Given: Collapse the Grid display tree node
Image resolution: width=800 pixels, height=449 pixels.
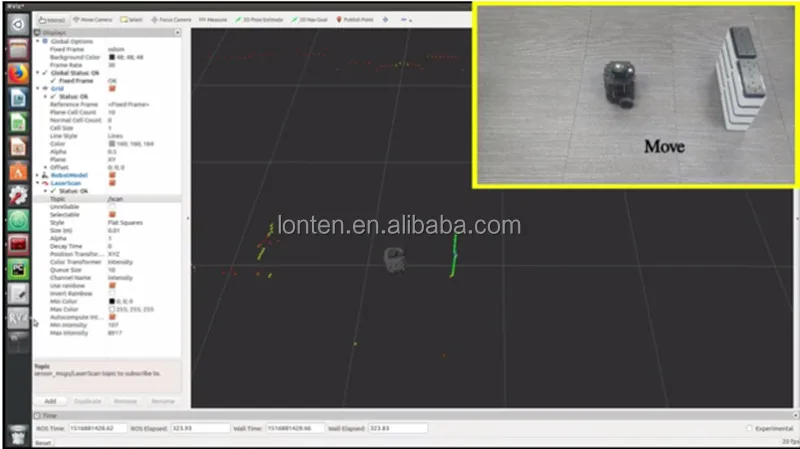Looking at the screenshot, I should tap(37, 89).
